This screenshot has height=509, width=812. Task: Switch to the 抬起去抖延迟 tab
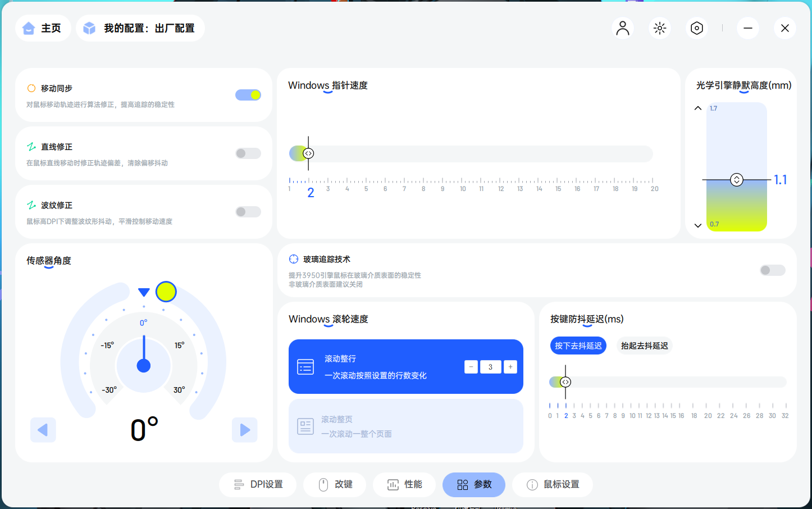coord(644,346)
